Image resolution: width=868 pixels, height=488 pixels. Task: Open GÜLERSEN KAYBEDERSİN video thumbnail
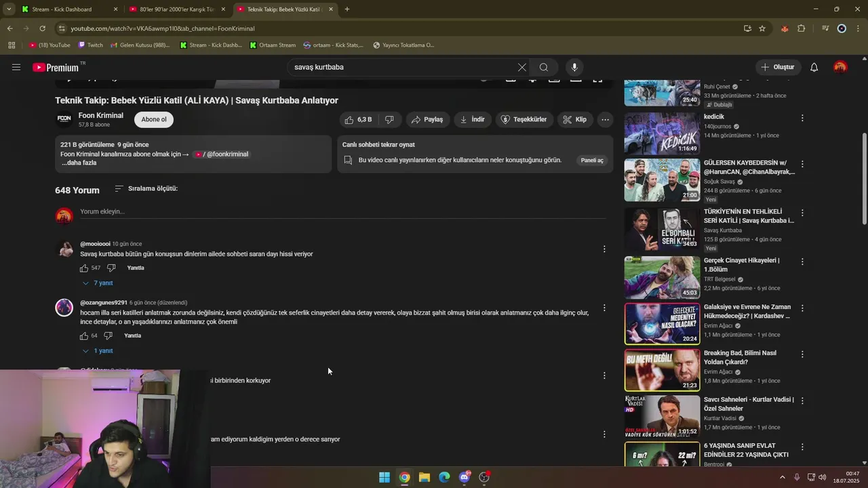pos(662,180)
